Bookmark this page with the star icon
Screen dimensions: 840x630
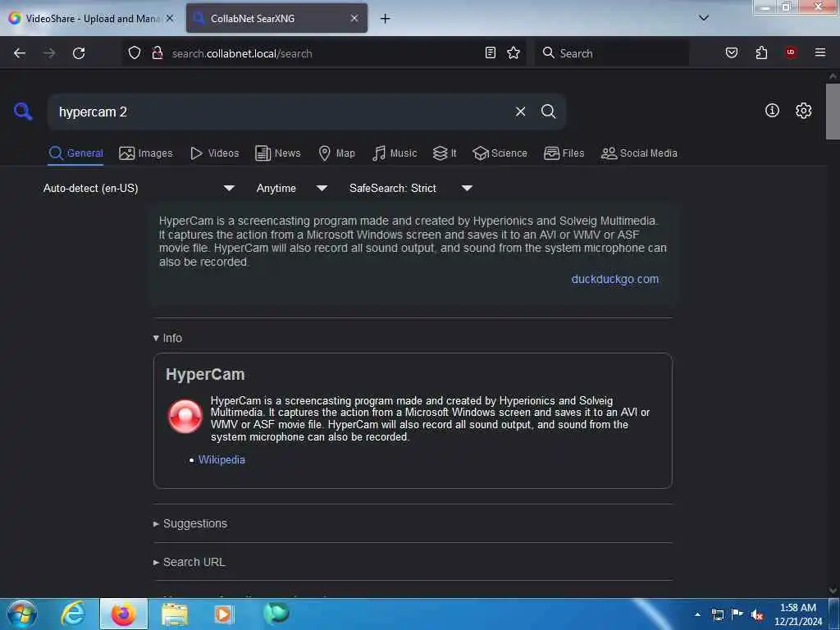pyautogui.click(x=514, y=52)
